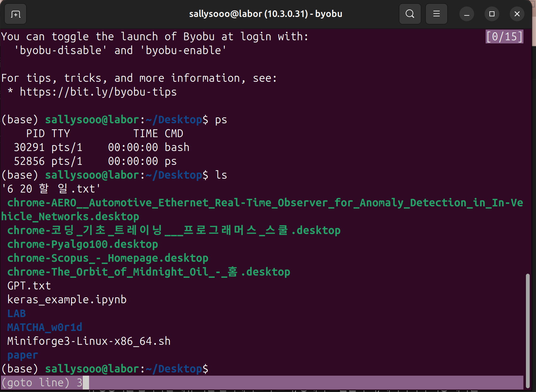Click the ls command at prompt
Viewport: 536px width, 392px height.
click(221, 175)
